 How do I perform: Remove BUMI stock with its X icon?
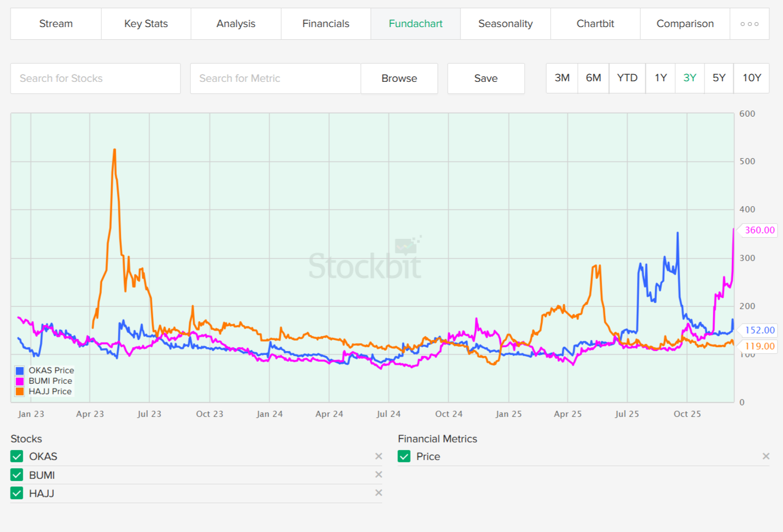click(x=378, y=474)
